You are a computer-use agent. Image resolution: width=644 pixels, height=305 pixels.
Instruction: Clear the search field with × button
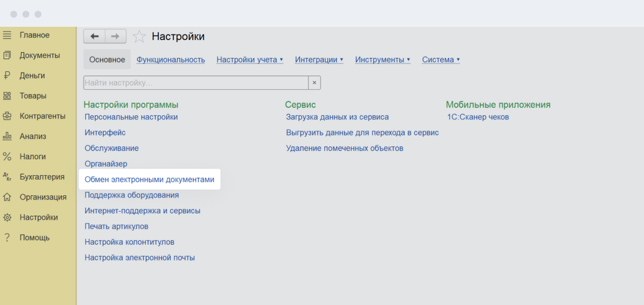pyautogui.click(x=314, y=83)
